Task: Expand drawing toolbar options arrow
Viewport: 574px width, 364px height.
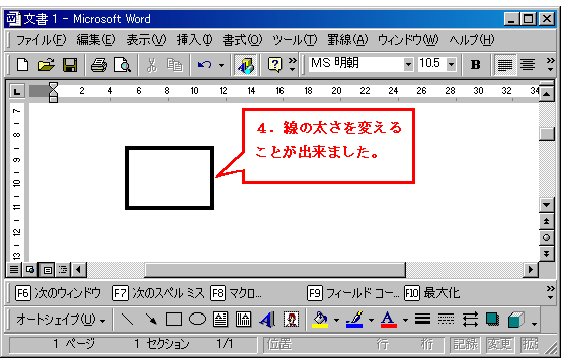Action: pos(534,324)
